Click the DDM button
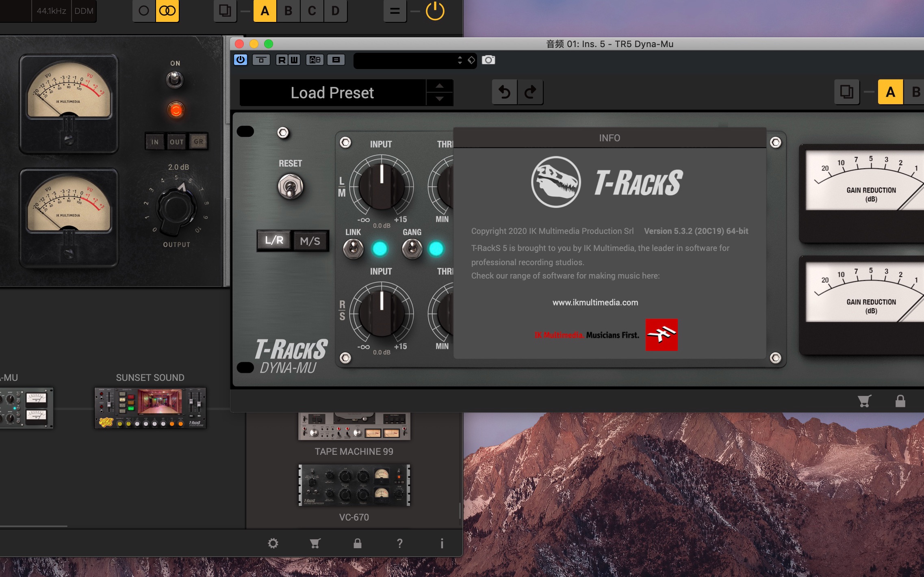The height and width of the screenshot is (577, 924). [84, 11]
